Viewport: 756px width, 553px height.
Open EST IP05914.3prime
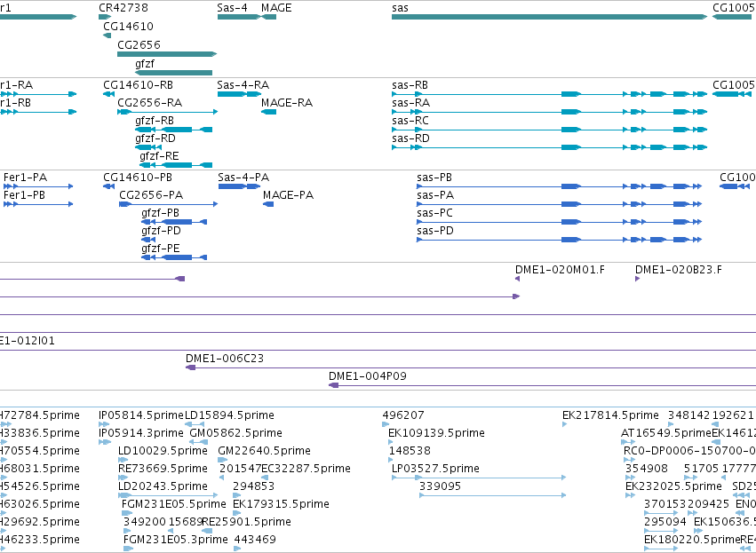[141, 433]
